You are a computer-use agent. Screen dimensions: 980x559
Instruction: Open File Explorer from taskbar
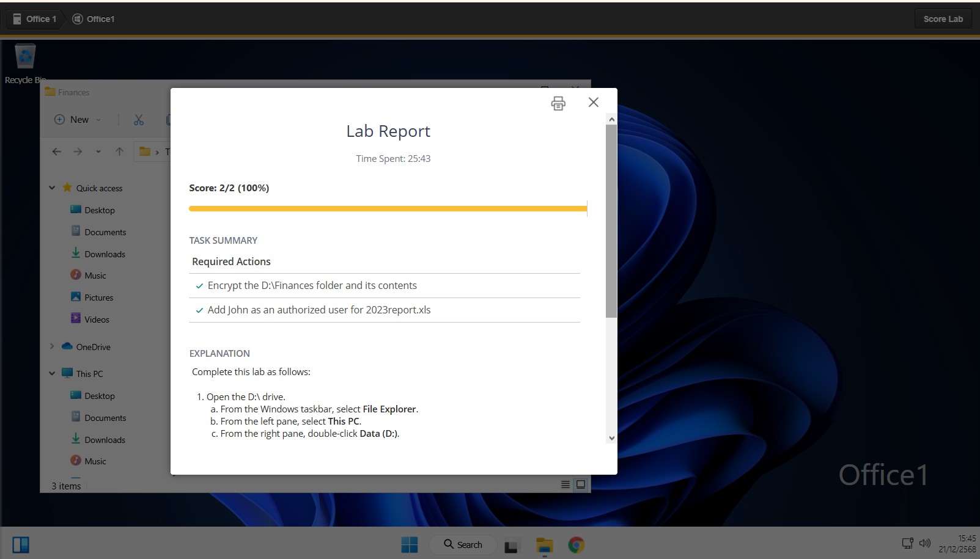pyautogui.click(x=544, y=544)
